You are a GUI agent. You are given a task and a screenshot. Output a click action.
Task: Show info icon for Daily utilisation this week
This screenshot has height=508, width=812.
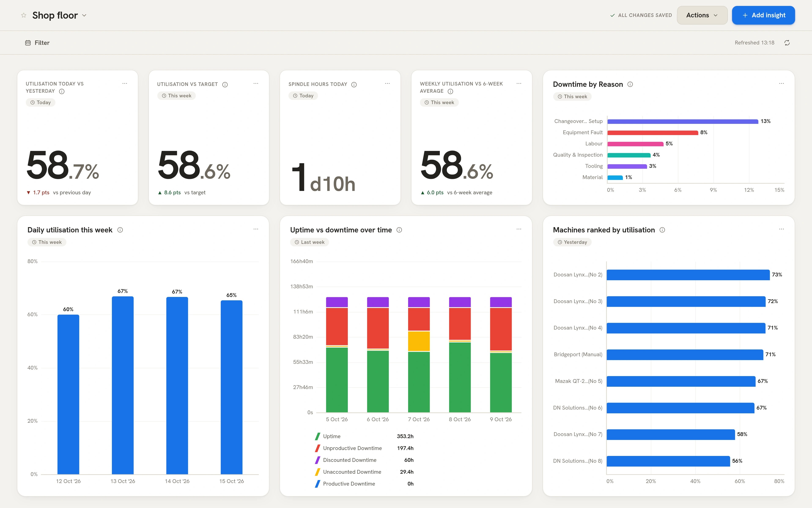click(x=120, y=230)
